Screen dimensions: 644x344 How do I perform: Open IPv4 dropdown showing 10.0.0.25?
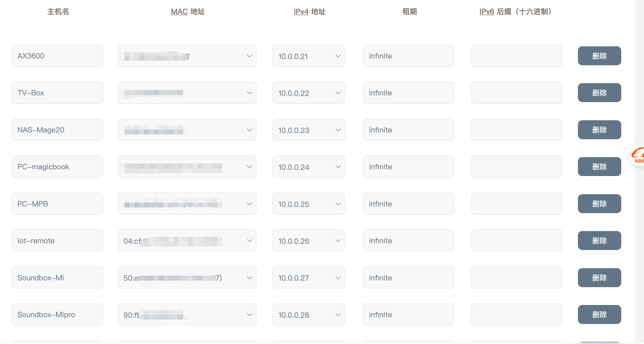point(309,204)
